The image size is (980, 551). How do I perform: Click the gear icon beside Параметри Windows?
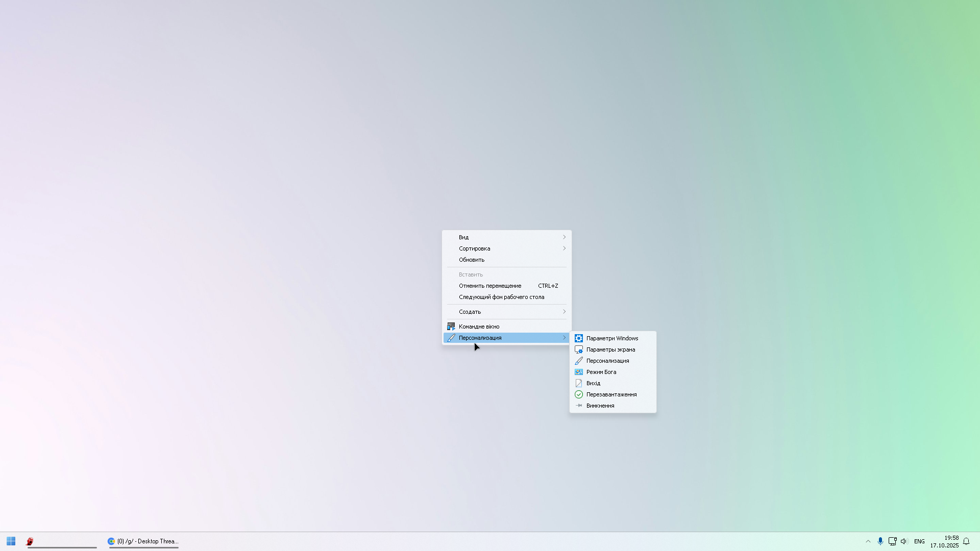coord(578,338)
